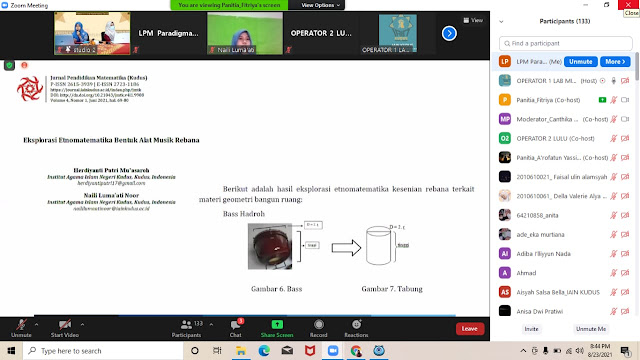Select OPERATOR 1 LAB ML host row
Image resolution: width=640 pixels, height=360 pixels.
pyautogui.click(x=563, y=81)
